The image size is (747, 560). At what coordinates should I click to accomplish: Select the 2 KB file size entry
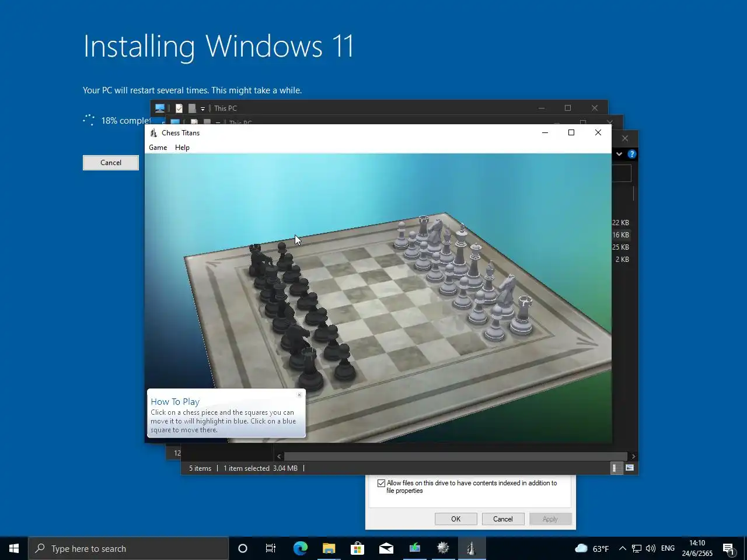point(622,260)
